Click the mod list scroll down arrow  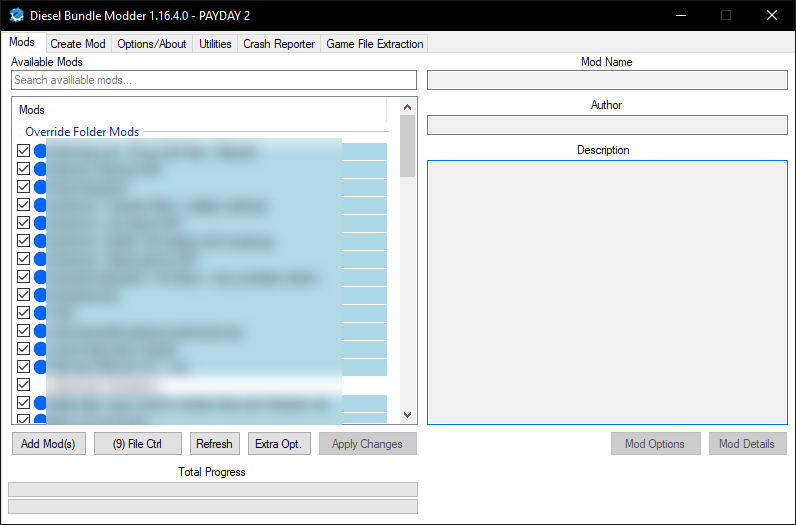pyautogui.click(x=407, y=415)
